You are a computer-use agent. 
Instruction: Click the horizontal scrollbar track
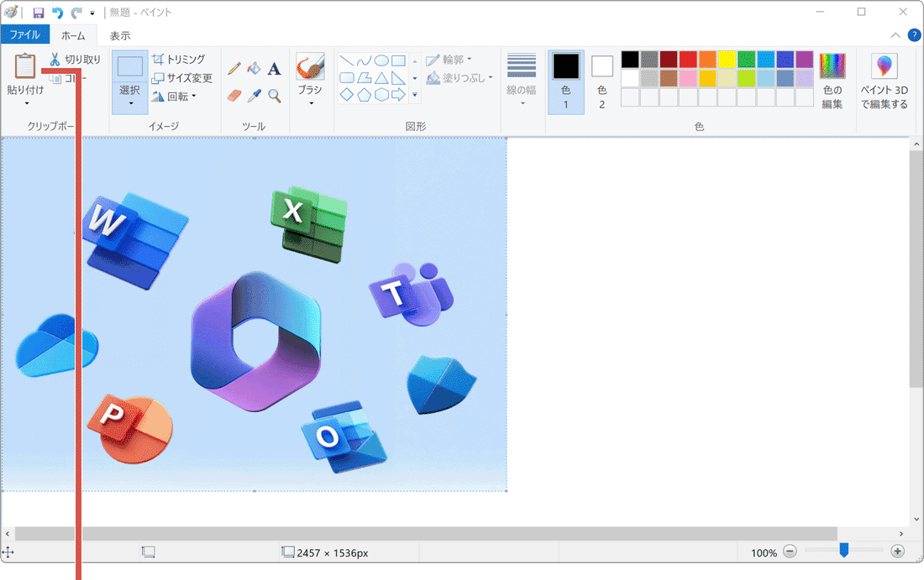[x=426, y=534]
